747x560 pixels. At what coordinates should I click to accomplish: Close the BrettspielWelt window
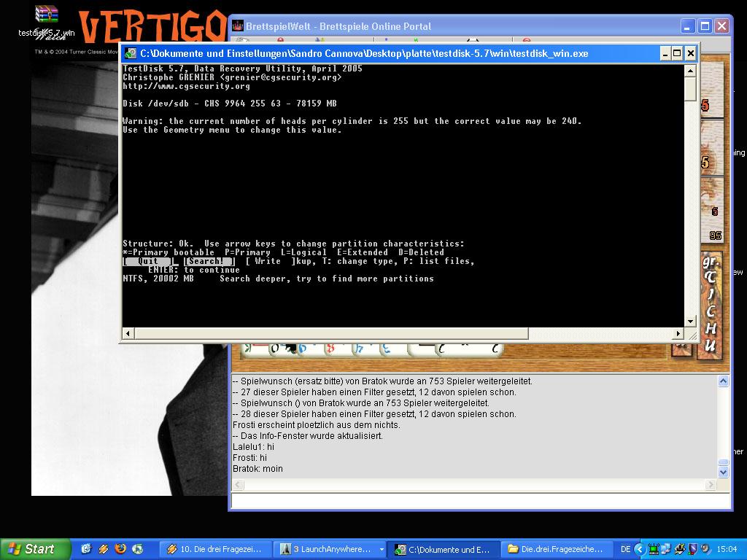tap(721, 26)
